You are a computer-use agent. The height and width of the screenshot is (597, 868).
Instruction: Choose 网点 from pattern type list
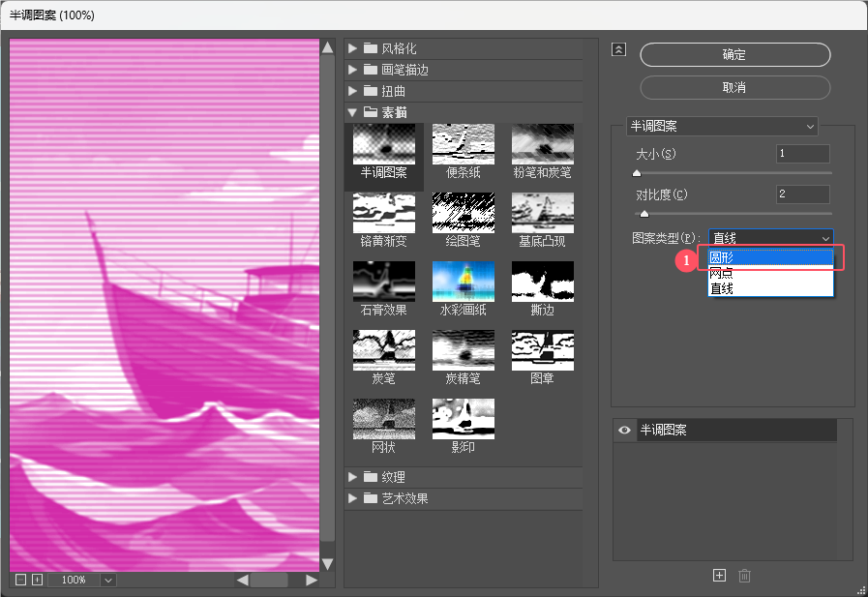coord(770,273)
